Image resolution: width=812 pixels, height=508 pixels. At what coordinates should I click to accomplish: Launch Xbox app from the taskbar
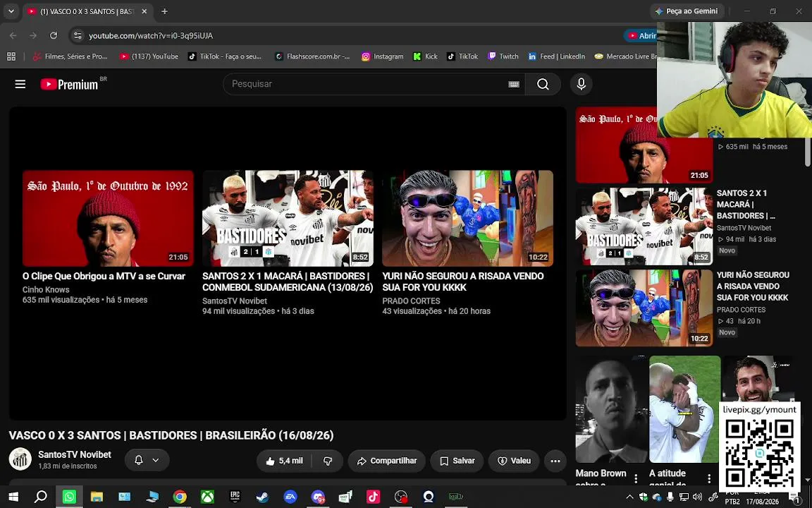click(208, 497)
